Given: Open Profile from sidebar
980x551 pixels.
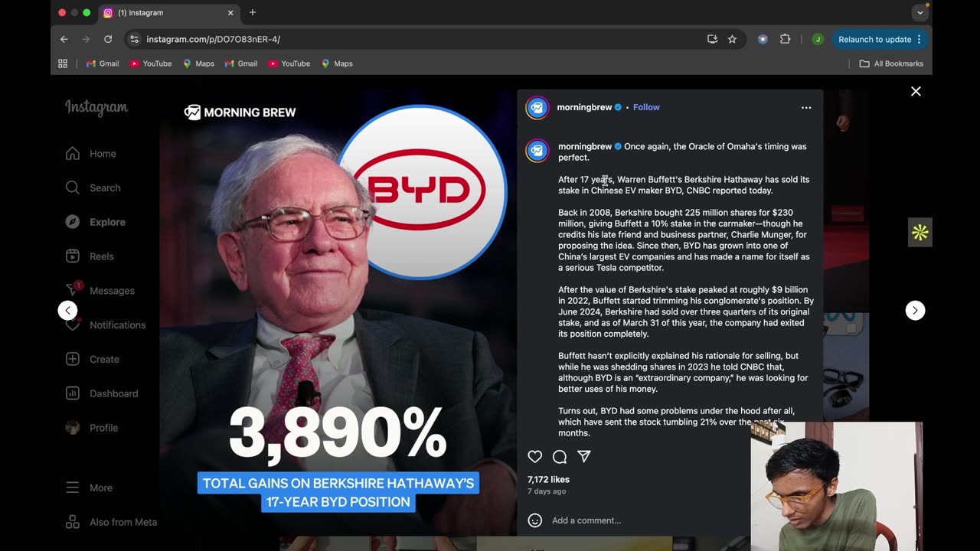Looking at the screenshot, I should [x=92, y=428].
